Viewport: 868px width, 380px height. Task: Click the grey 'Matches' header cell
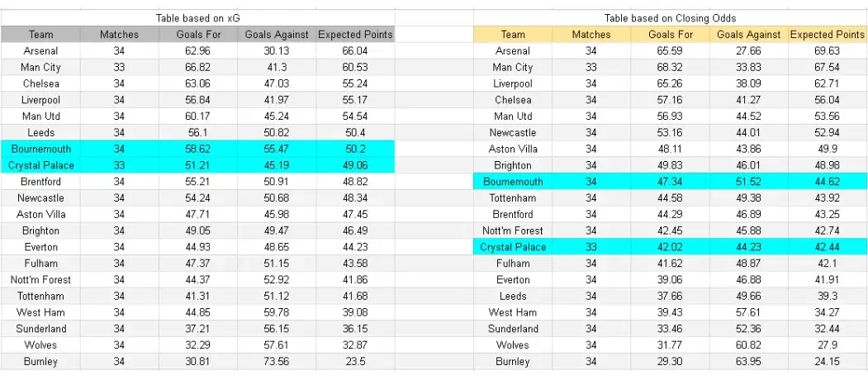tap(120, 35)
